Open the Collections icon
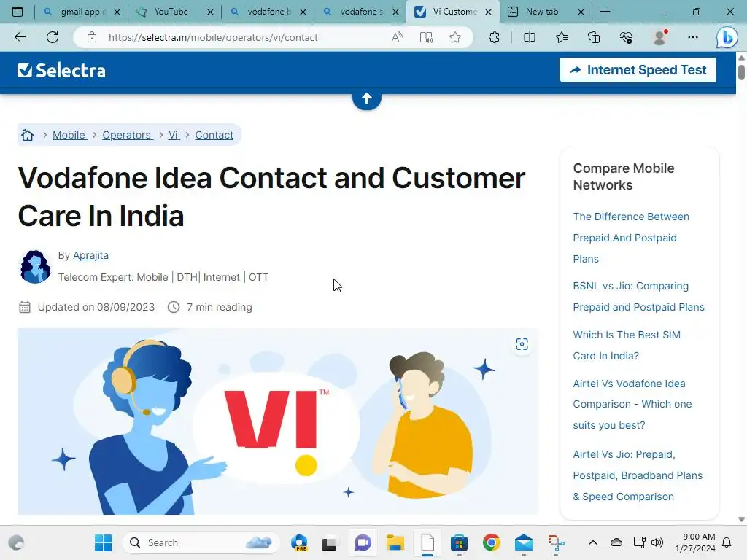Image resolution: width=747 pixels, height=560 pixels. [594, 37]
